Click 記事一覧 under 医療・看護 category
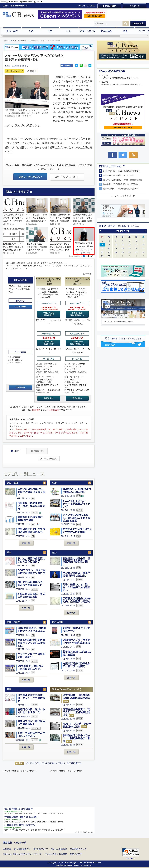 pyautogui.click(x=26, y=543)
